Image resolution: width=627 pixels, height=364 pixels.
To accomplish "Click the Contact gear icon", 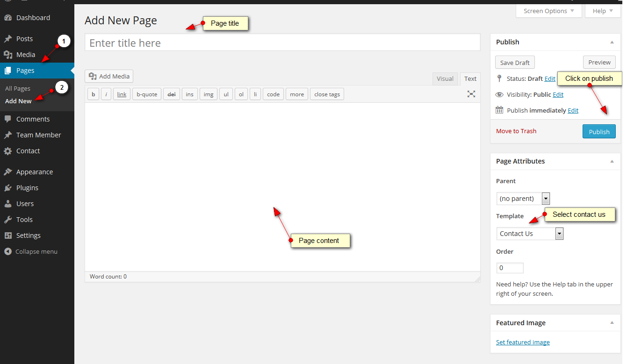I will tap(8, 151).
